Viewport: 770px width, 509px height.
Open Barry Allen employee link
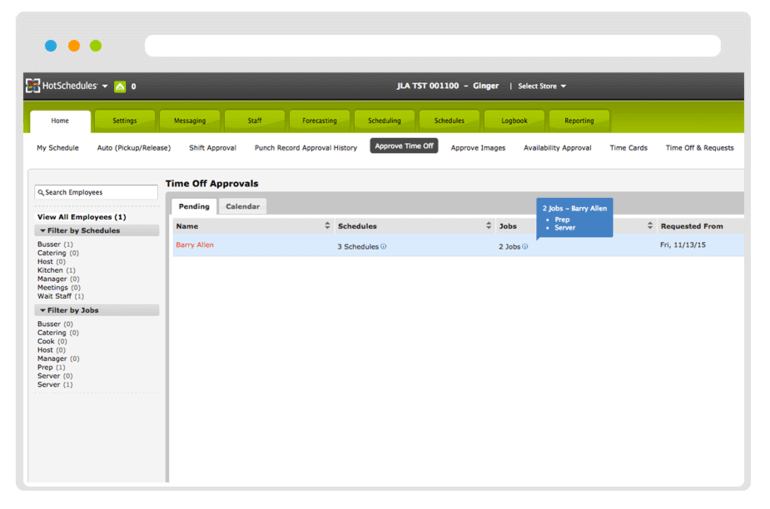click(x=194, y=245)
